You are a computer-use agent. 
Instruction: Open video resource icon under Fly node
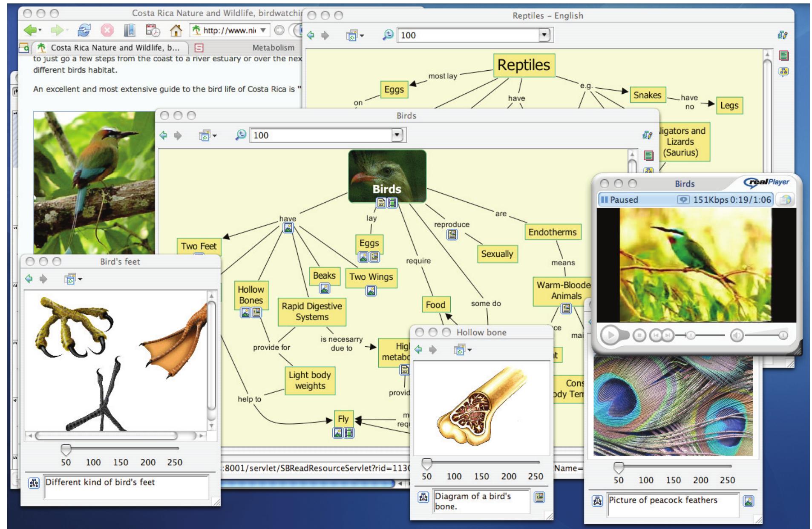tap(349, 433)
